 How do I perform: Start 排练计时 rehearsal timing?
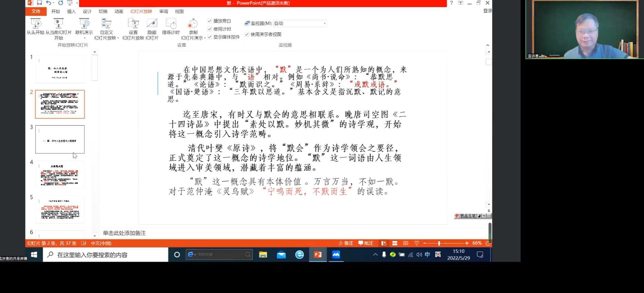pos(171,24)
